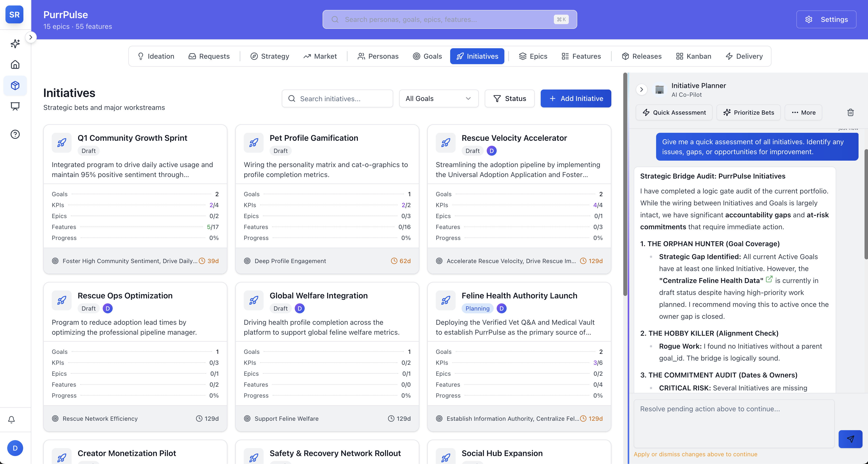Open Rescue Ops Optimization card title
This screenshot has height=464, width=868.
(x=125, y=295)
